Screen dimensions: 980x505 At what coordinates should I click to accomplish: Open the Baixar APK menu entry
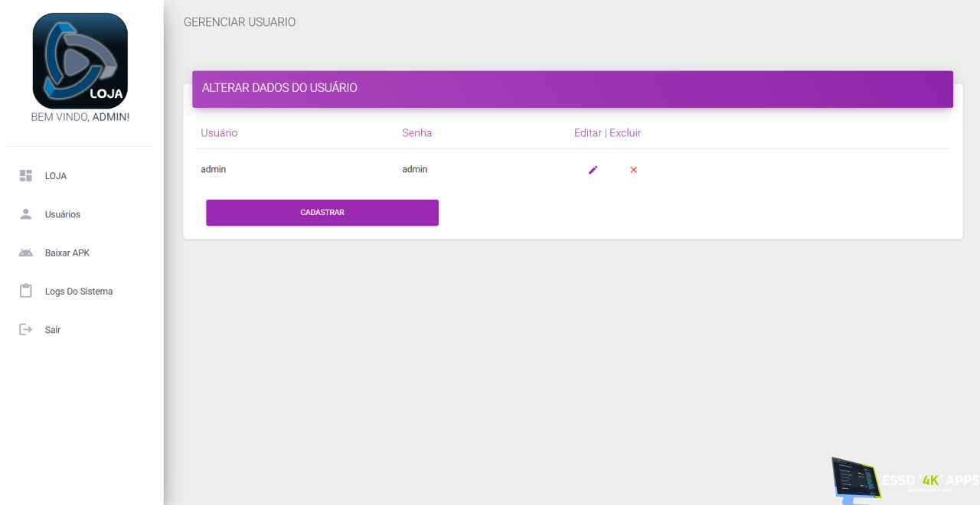[x=67, y=252]
